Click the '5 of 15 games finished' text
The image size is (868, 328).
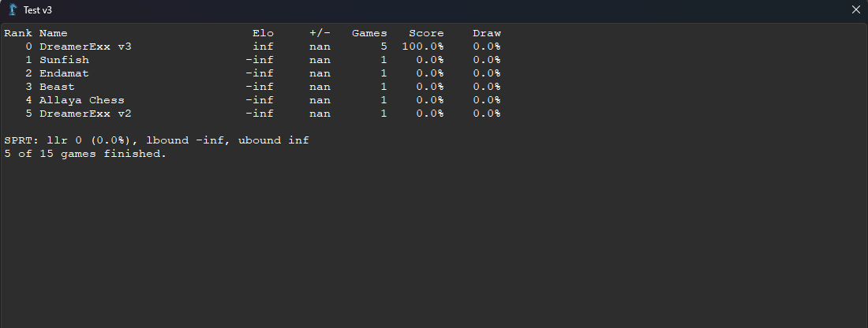pyautogui.click(x=85, y=154)
